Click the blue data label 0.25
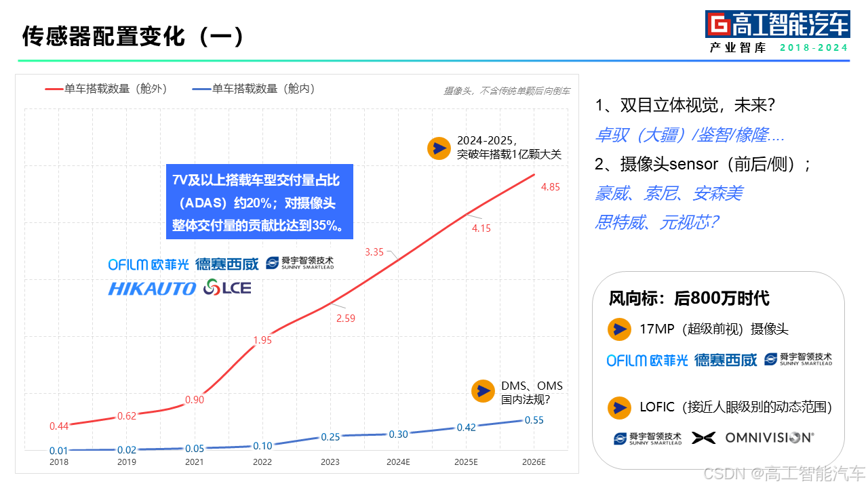This screenshot has height=488, width=868. 330,437
